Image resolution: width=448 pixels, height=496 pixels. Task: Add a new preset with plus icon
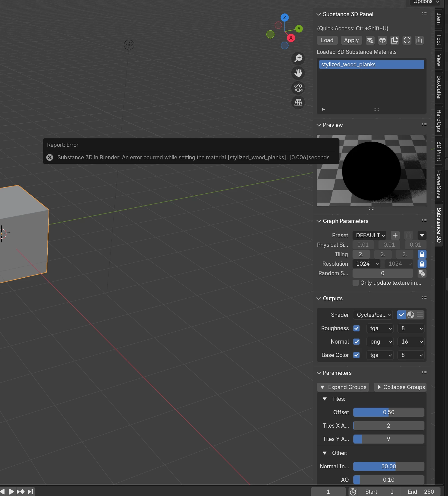click(x=395, y=235)
